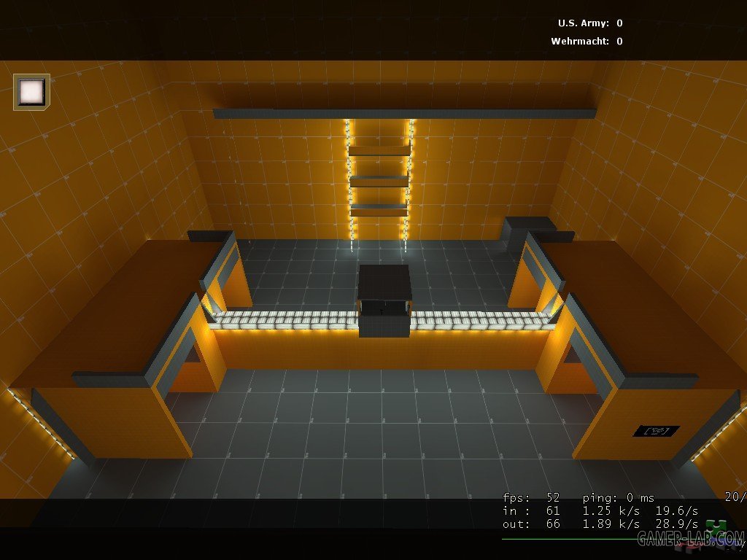Click the U.S. Army score label
This screenshot has height=560, width=747.
pyautogui.click(x=584, y=23)
